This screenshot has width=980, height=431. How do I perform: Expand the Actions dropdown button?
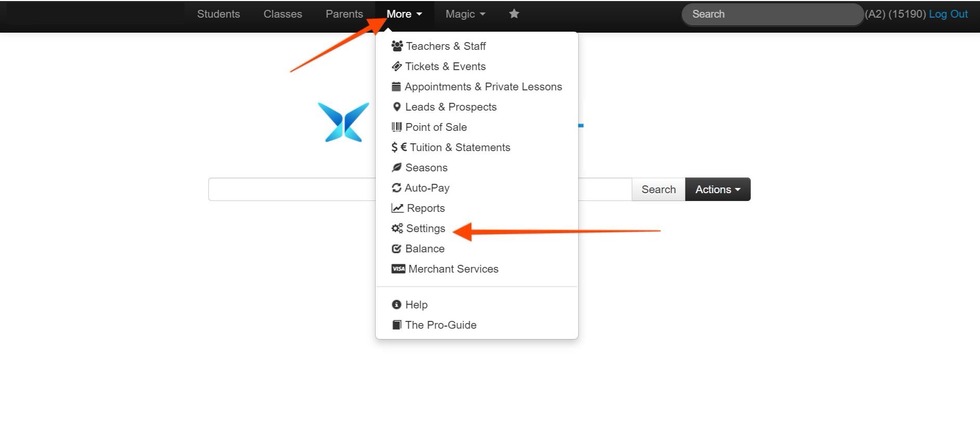tap(718, 190)
